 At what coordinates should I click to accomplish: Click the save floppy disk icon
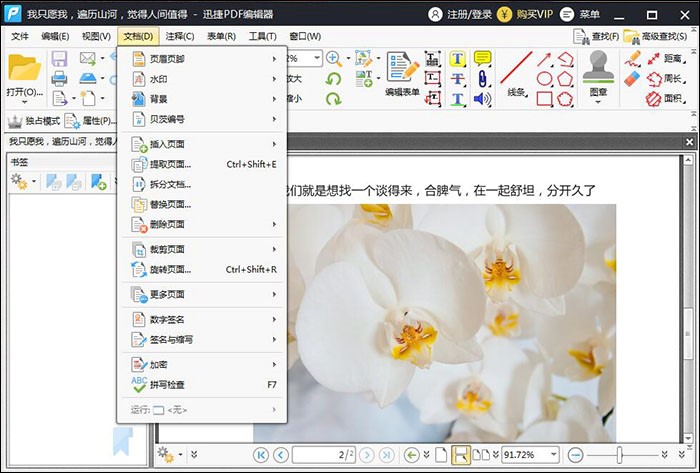[59, 59]
